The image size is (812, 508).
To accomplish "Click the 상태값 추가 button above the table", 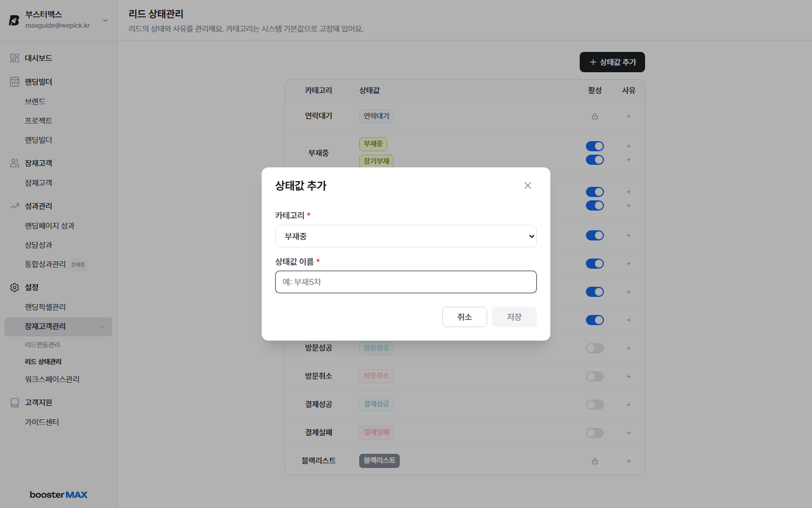I will coord(612,62).
